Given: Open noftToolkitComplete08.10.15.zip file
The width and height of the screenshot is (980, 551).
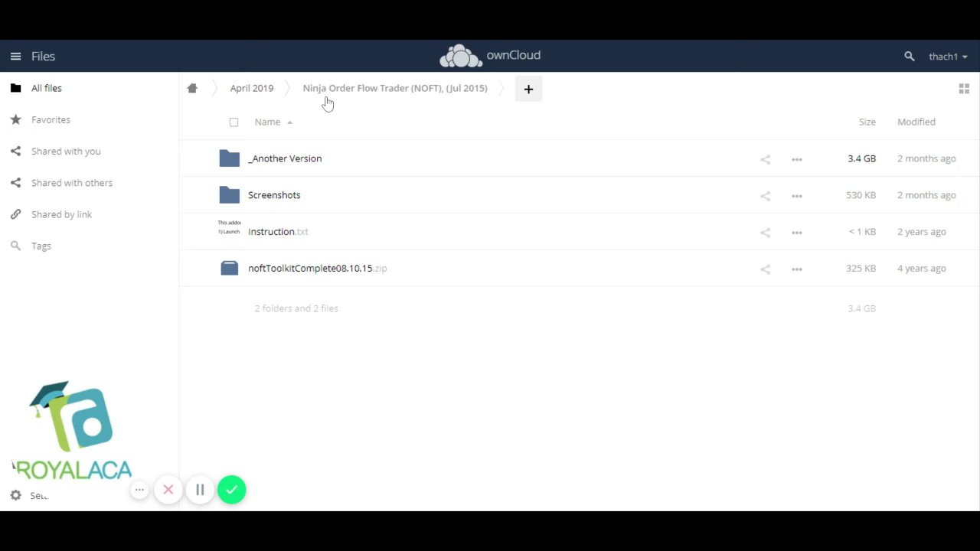Looking at the screenshot, I should (x=318, y=269).
